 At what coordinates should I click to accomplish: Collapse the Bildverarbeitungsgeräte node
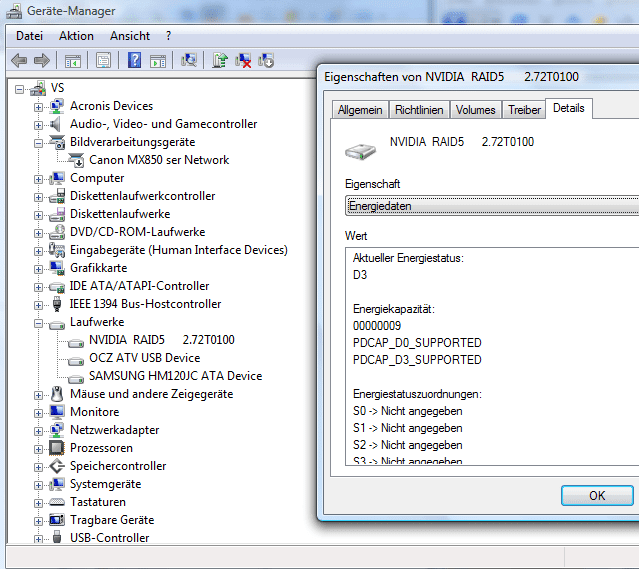38,143
